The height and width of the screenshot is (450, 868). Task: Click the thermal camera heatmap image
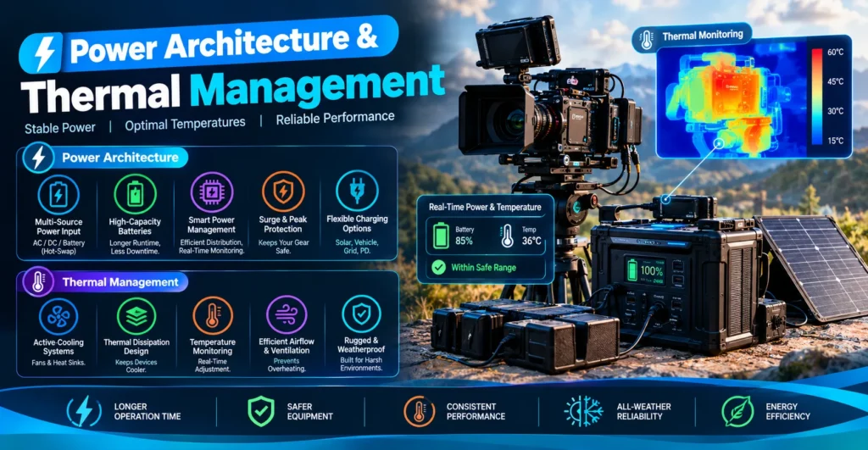pos(732,97)
